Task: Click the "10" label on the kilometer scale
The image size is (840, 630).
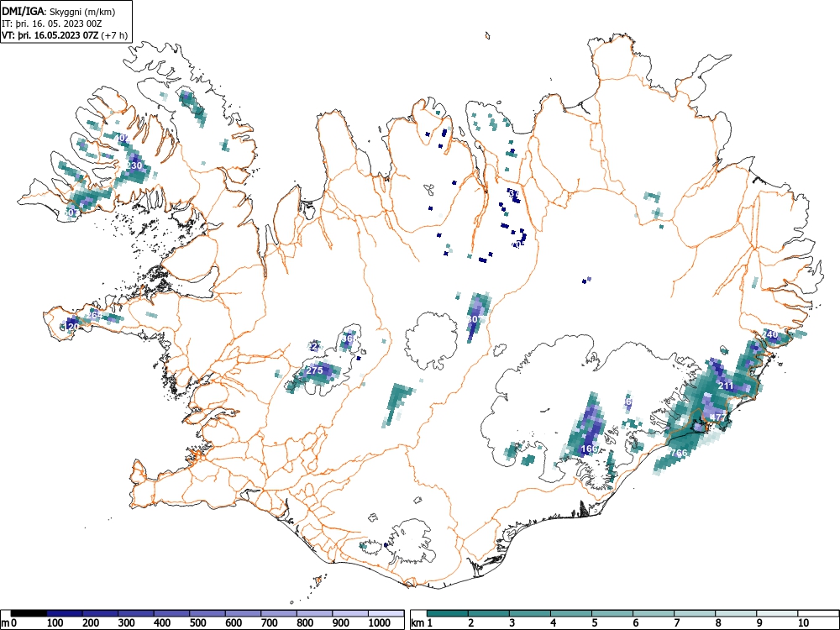Action: [x=803, y=623]
